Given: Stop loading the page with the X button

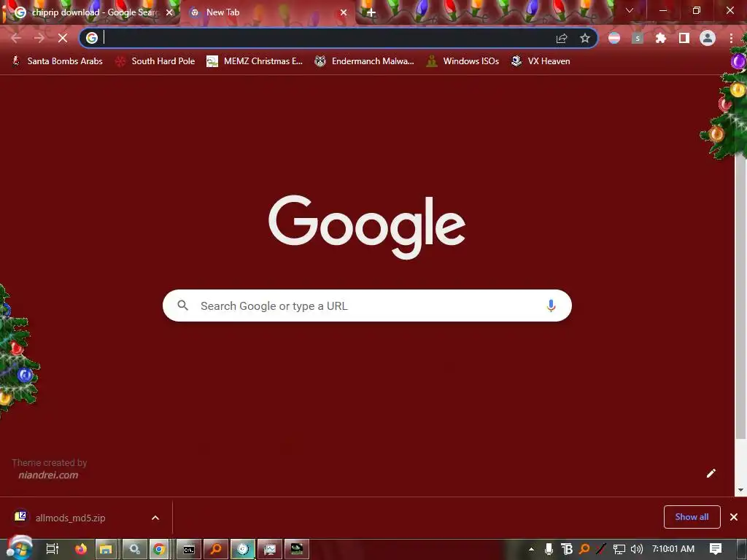Looking at the screenshot, I should tap(63, 38).
